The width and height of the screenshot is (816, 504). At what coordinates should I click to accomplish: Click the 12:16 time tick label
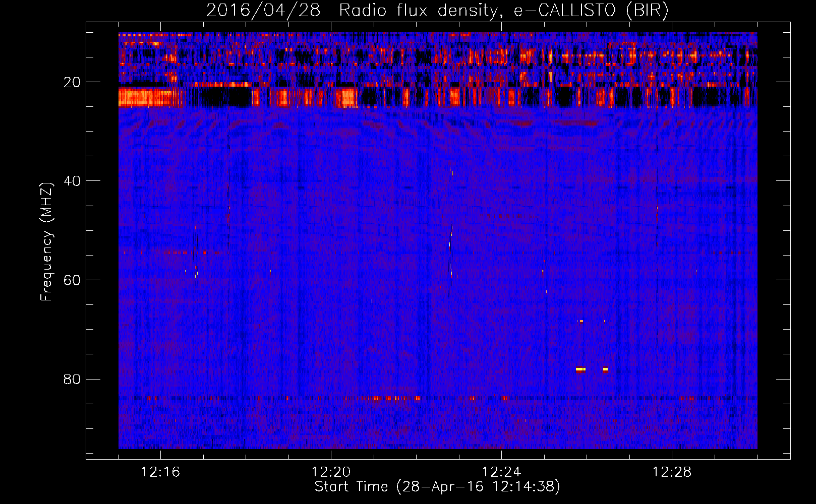pyautogui.click(x=161, y=472)
